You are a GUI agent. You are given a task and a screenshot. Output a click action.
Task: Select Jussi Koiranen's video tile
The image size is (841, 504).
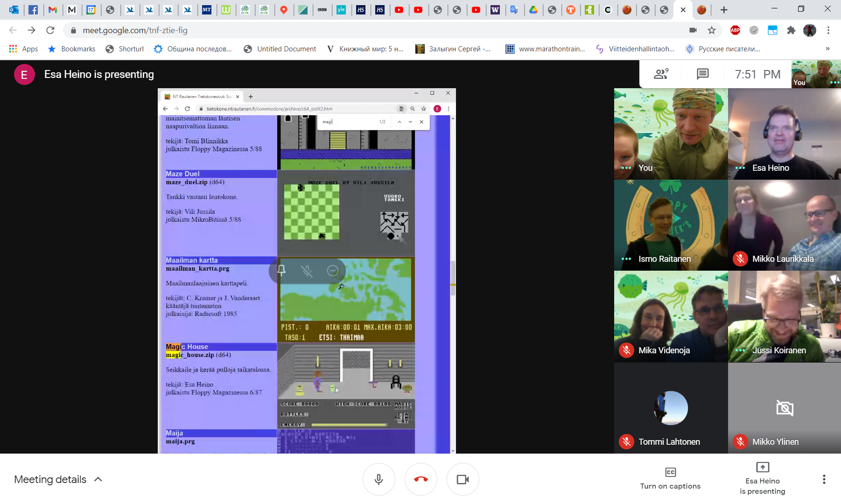(784, 316)
